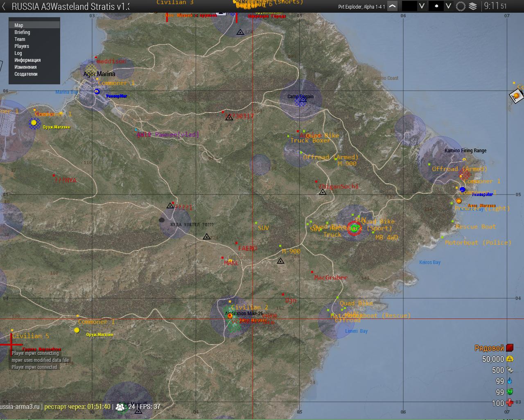
Task: Click the back arrow beside the mission title
Action: pos(4,7)
